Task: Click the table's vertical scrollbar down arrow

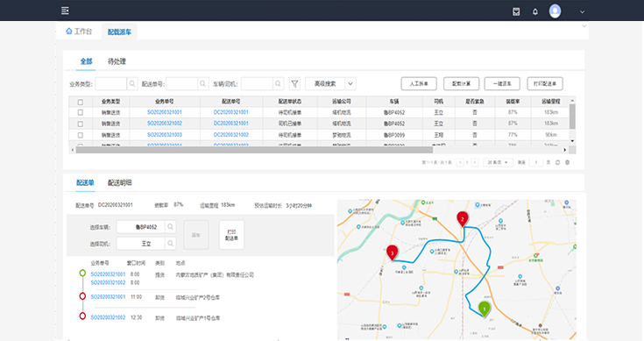Action: coord(572,141)
